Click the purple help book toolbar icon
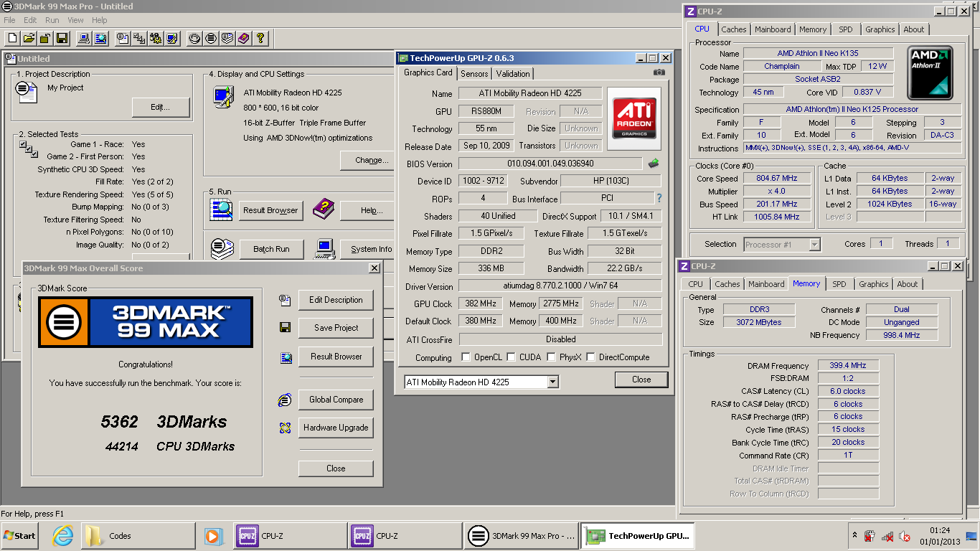The width and height of the screenshot is (980, 551). [244, 38]
